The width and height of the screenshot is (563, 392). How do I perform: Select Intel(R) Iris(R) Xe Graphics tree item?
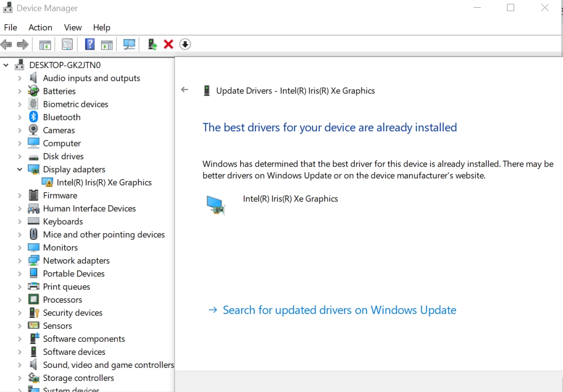(104, 182)
